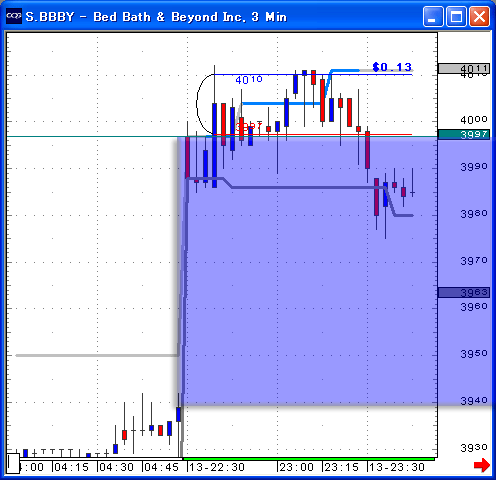Click the red 3997 line label on the chart

(249, 126)
